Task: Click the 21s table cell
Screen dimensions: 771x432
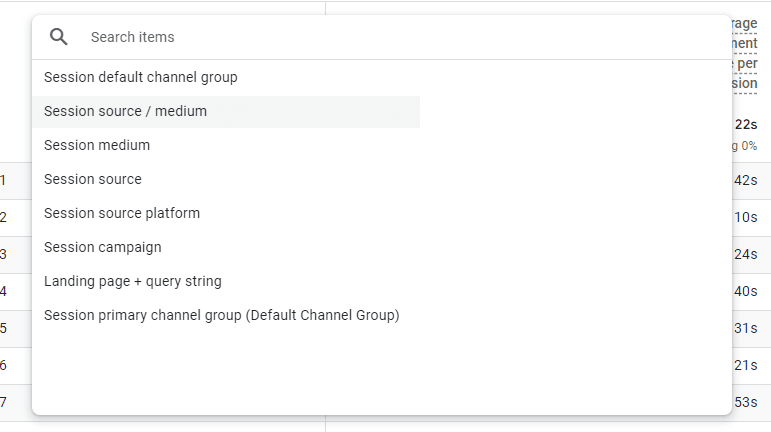Action: [x=746, y=365]
